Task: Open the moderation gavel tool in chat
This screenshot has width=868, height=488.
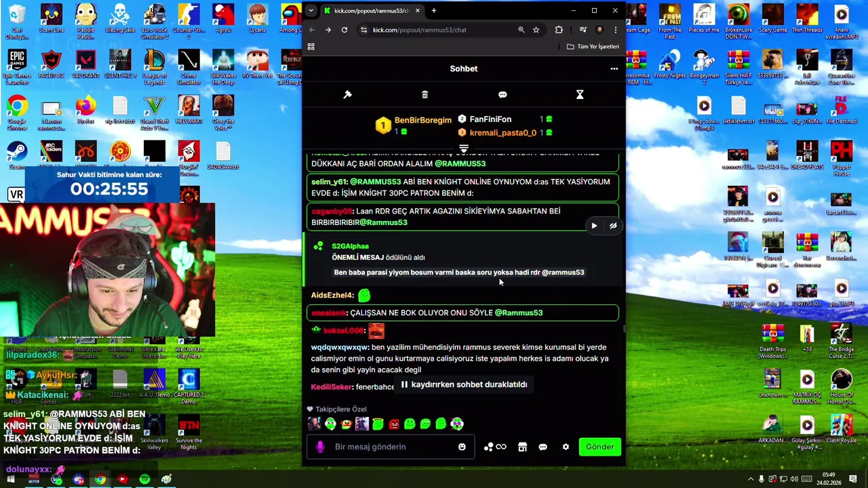Action: tap(347, 95)
